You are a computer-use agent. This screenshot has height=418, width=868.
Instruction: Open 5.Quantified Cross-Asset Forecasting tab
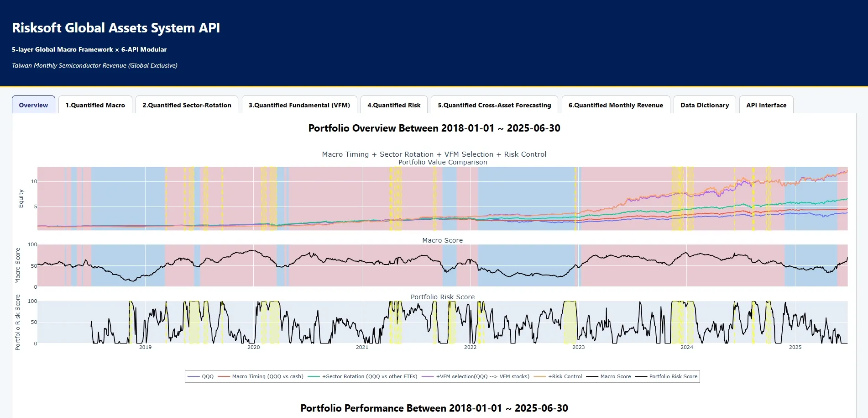point(494,105)
